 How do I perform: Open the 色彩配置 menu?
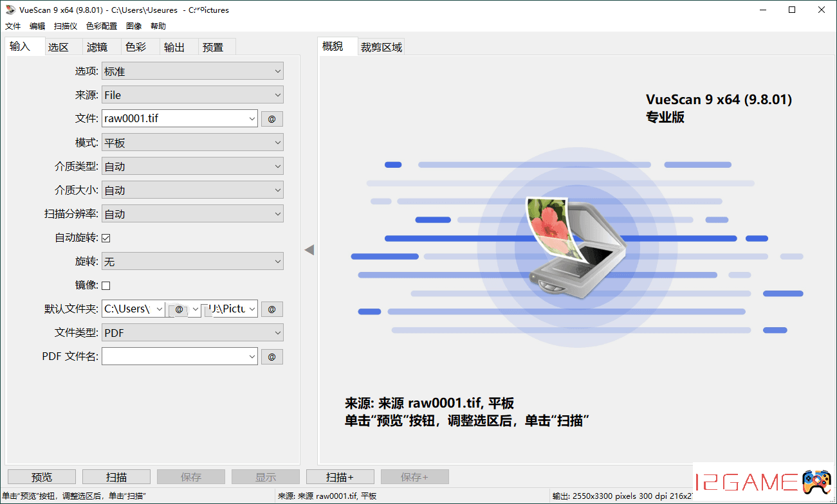click(x=102, y=26)
